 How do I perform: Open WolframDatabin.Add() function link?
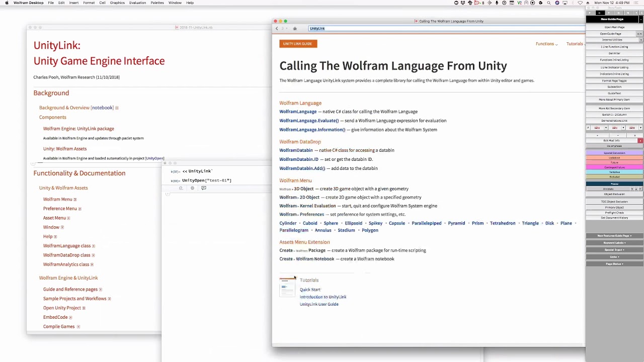[x=302, y=168]
